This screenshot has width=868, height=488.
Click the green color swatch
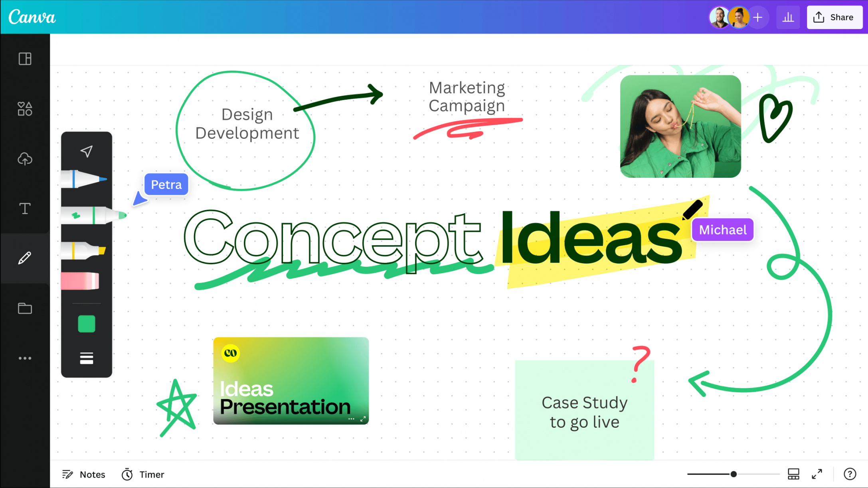tap(87, 324)
